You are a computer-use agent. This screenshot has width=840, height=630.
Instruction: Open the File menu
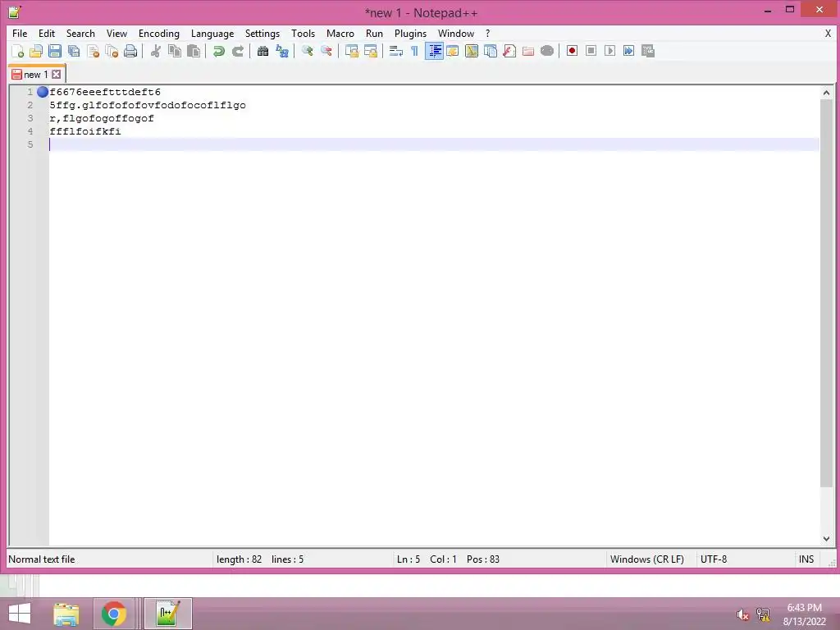click(x=20, y=33)
